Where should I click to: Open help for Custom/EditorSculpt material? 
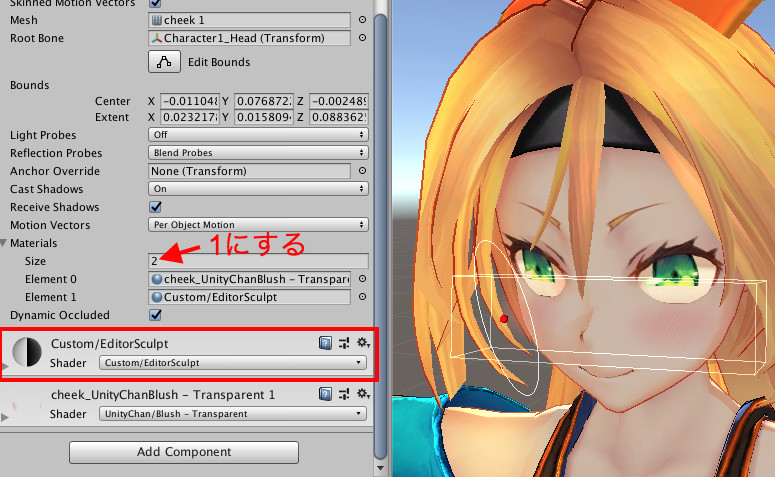coord(325,343)
